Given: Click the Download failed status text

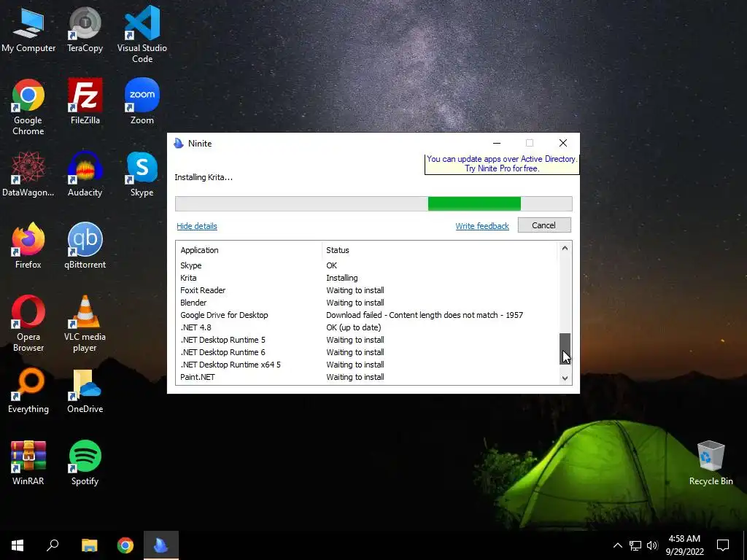Looking at the screenshot, I should coord(425,315).
